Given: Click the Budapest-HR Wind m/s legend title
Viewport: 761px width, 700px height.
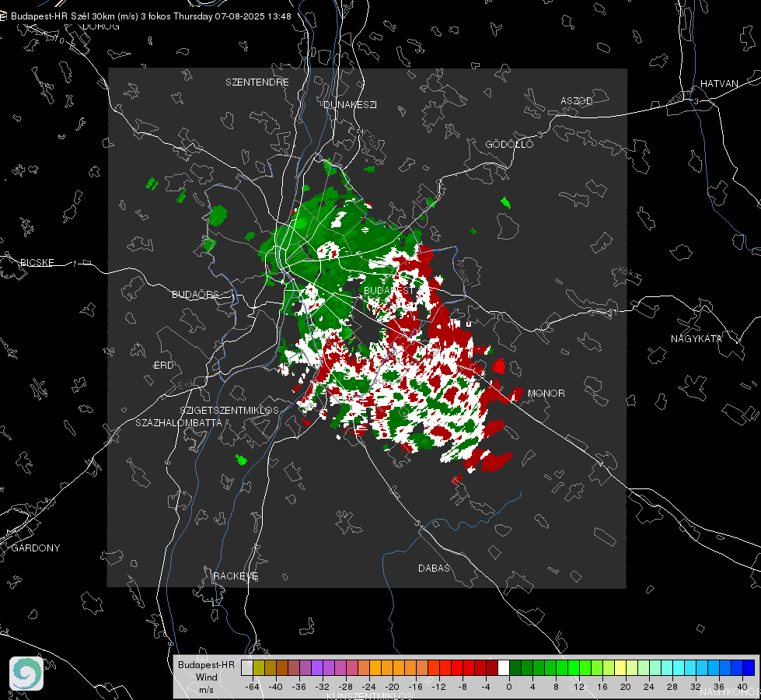Looking at the screenshot, I should [x=206, y=677].
